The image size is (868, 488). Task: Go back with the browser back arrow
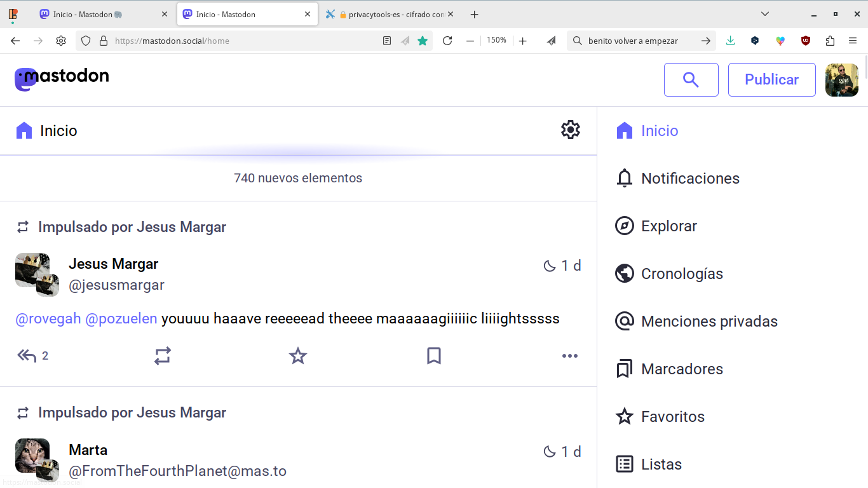(x=15, y=41)
